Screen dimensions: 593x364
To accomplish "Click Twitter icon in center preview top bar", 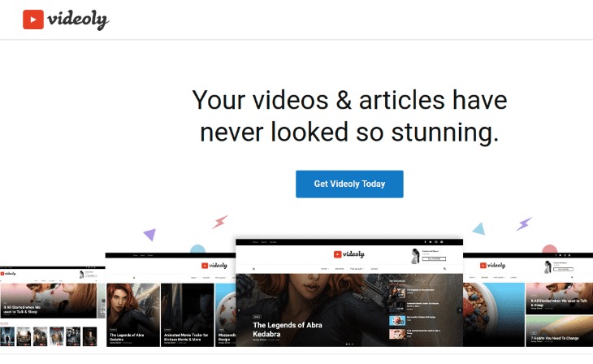I will [x=431, y=242].
